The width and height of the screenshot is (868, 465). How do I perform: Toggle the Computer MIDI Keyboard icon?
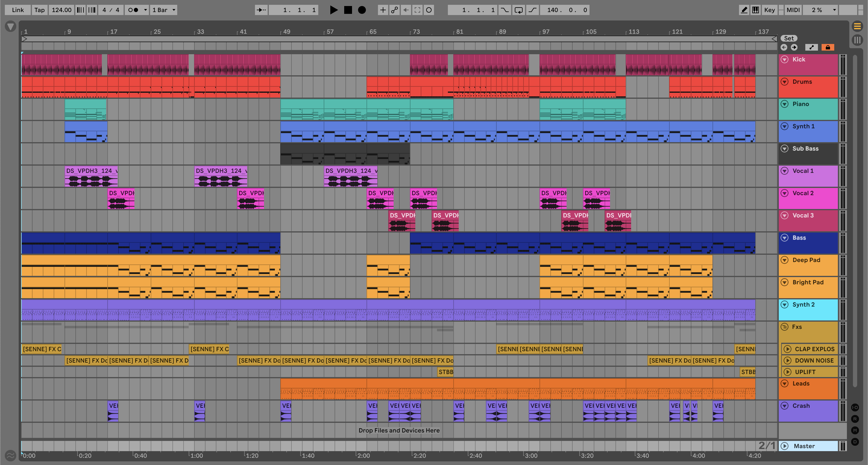pos(756,10)
